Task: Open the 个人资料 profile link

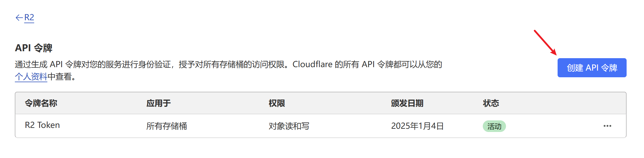Action: click(31, 77)
